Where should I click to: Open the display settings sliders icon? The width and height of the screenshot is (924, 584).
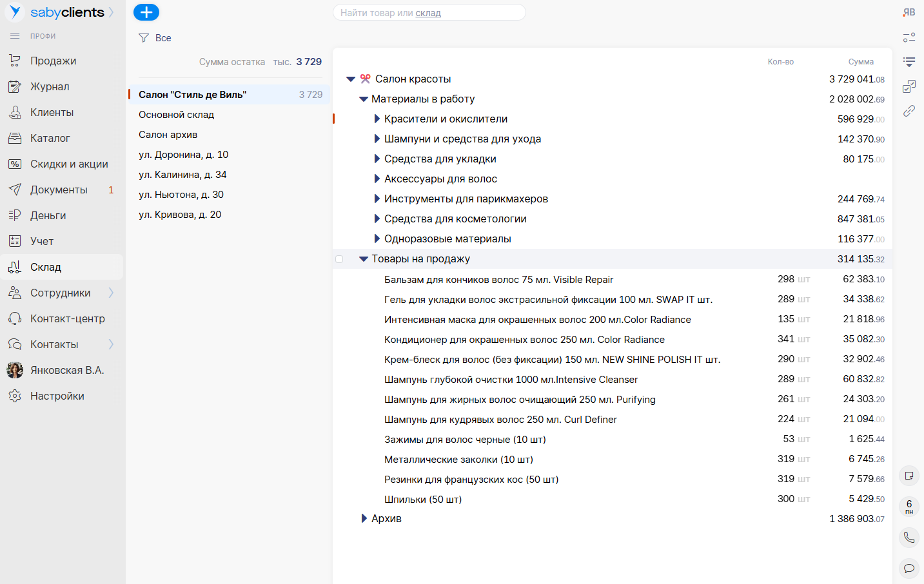(x=909, y=37)
